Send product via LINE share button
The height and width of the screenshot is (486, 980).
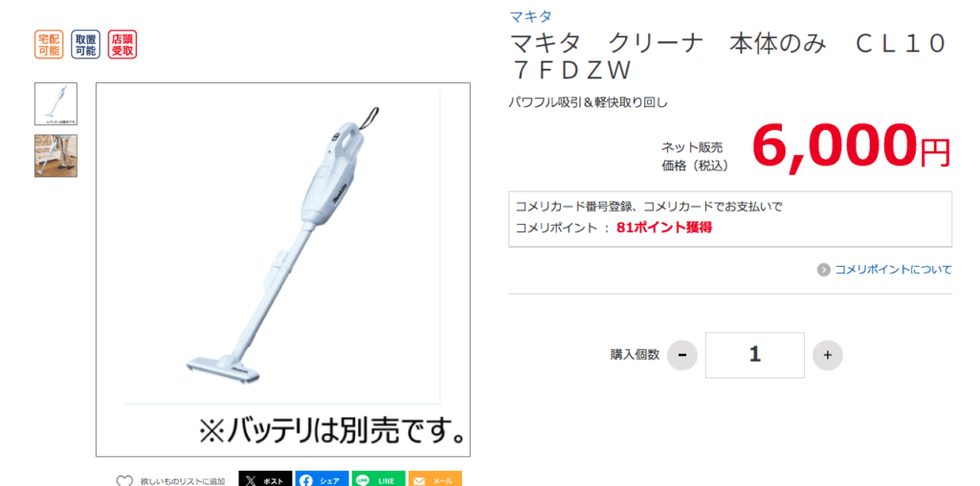tap(378, 479)
